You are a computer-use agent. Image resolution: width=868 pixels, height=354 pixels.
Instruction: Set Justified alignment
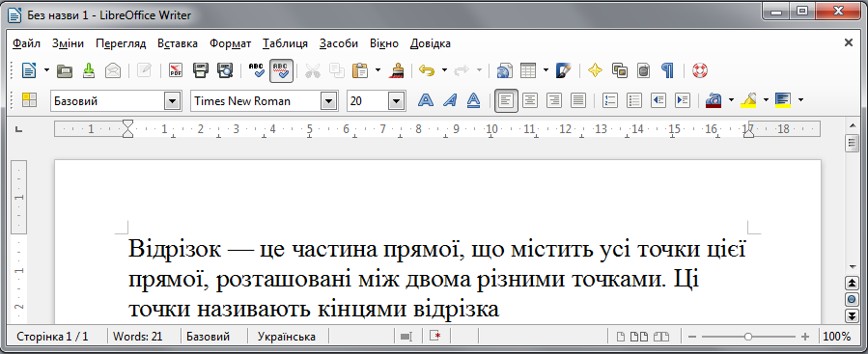pos(578,100)
